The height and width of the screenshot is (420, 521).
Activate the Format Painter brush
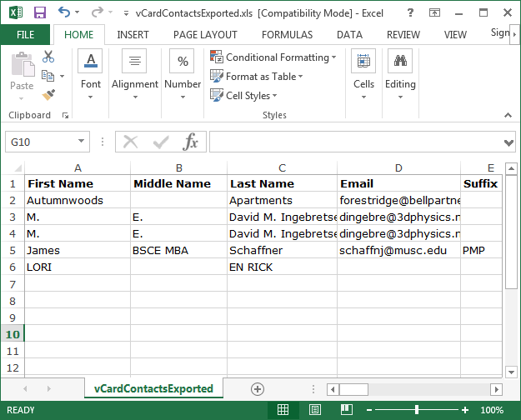(x=48, y=95)
